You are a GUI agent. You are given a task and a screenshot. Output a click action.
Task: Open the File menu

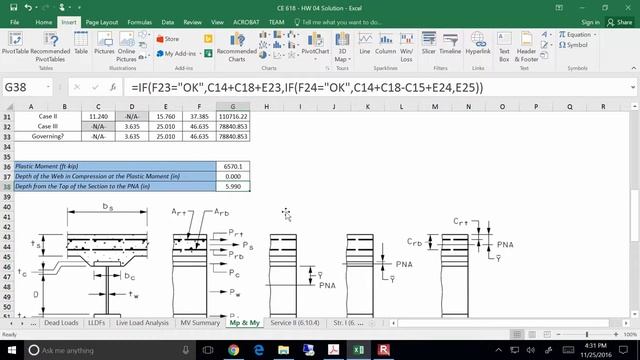[x=15, y=22]
